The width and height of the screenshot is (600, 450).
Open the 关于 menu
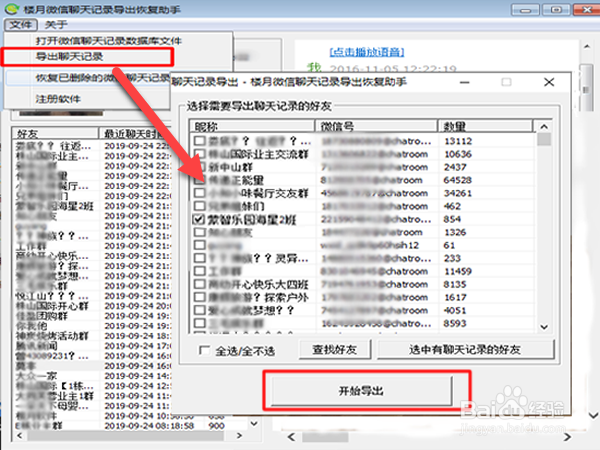point(56,25)
